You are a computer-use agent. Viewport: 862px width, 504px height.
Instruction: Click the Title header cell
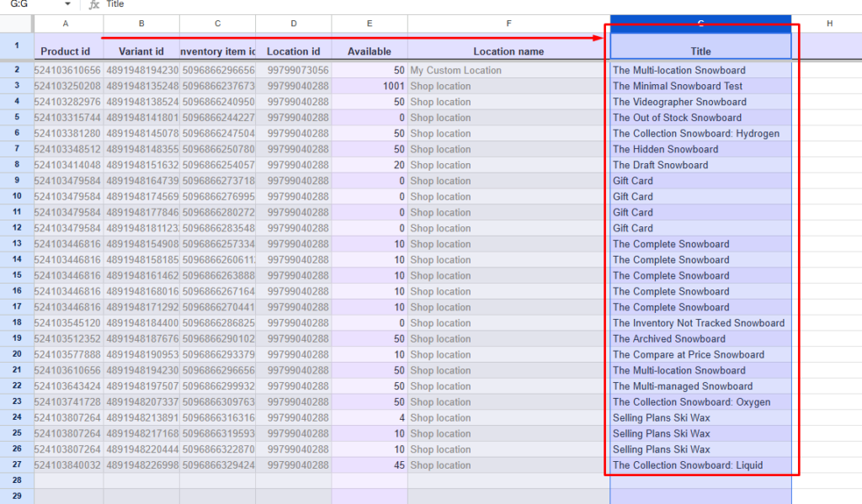tap(701, 46)
